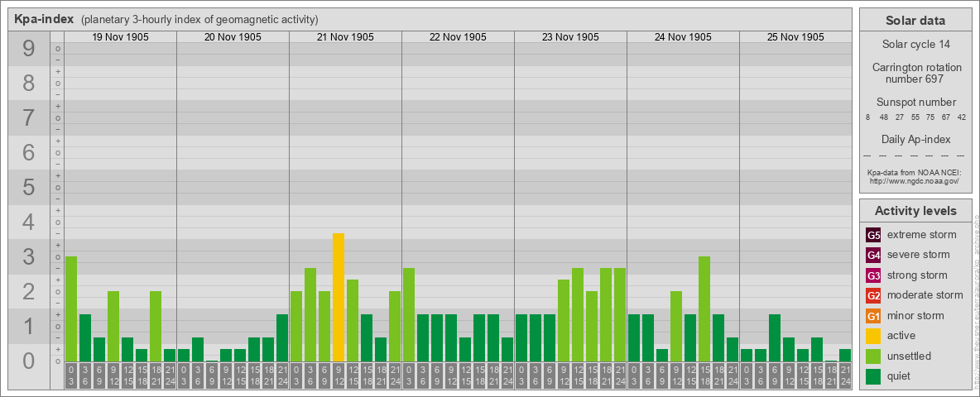Click sunspot value 67
Screen dimensions: 980x397
coord(946,117)
